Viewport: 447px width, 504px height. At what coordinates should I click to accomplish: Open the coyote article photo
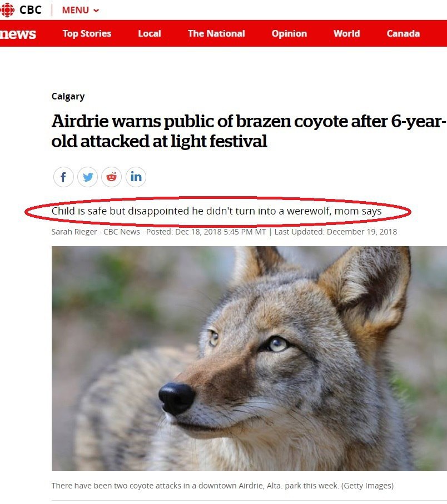point(249,358)
